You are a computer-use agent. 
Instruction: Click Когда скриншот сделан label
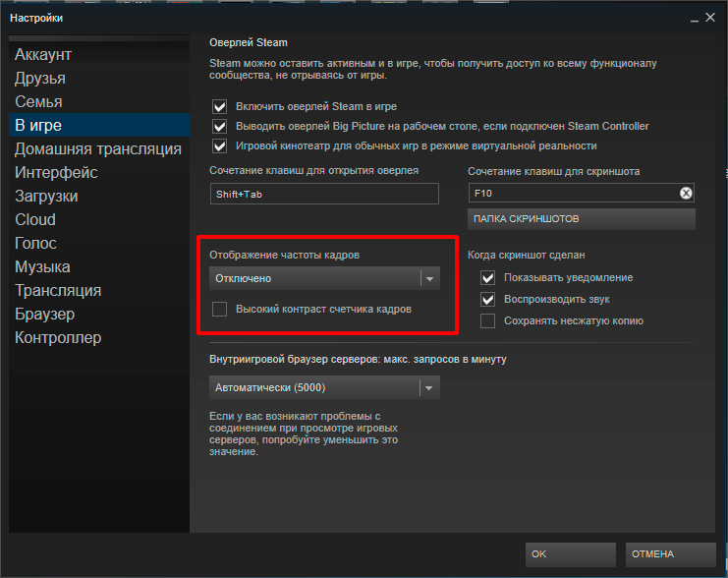[526, 255]
